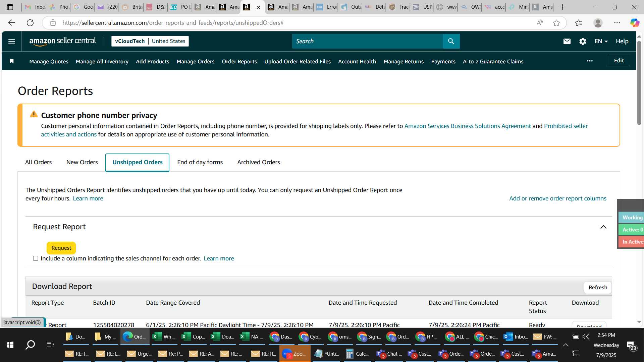Open the browser profile avatar
The height and width of the screenshot is (362, 644).
click(598, 23)
